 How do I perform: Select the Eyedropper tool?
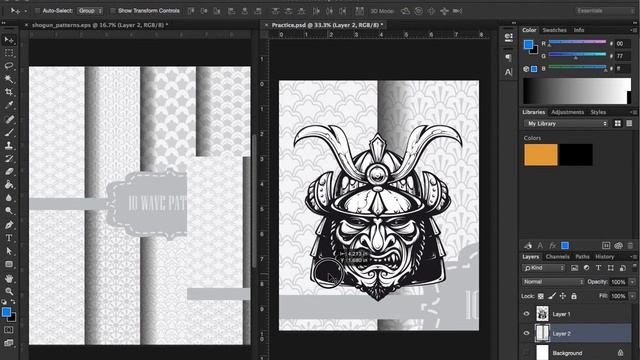(9, 105)
